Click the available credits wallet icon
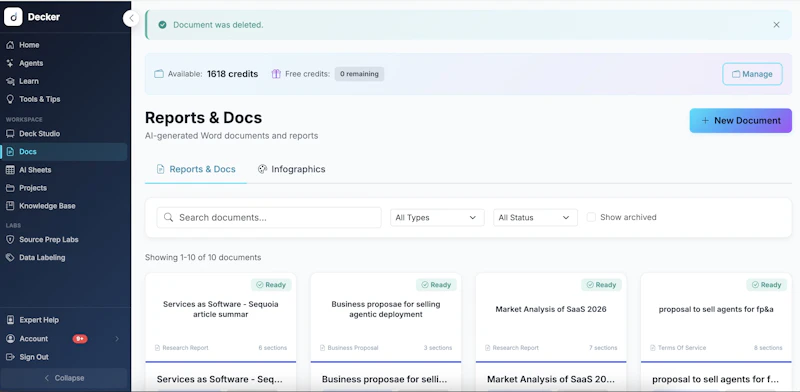 (x=159, y=74)
